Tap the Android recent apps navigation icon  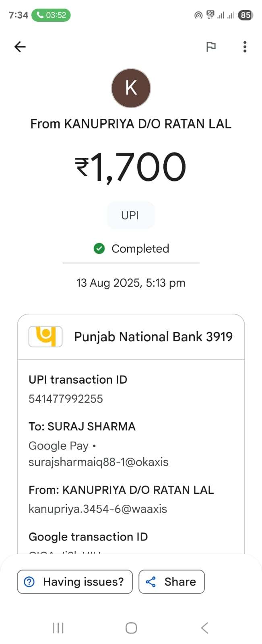[58, 628]
